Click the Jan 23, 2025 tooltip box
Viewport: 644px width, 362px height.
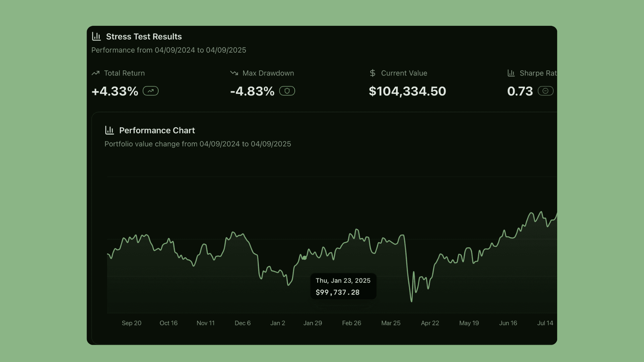point(343,286)
